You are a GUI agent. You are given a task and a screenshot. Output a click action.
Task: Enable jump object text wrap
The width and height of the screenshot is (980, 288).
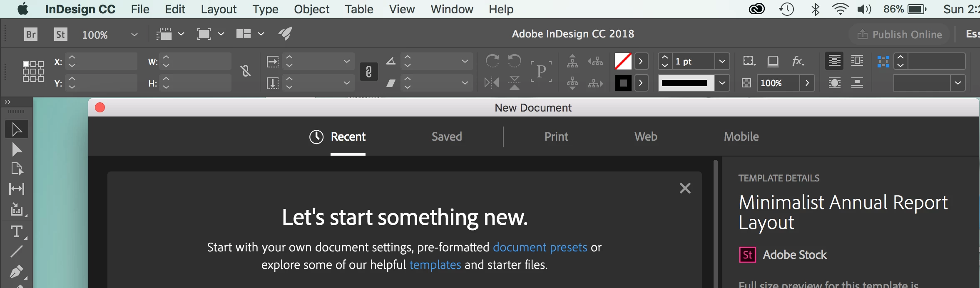857,83
